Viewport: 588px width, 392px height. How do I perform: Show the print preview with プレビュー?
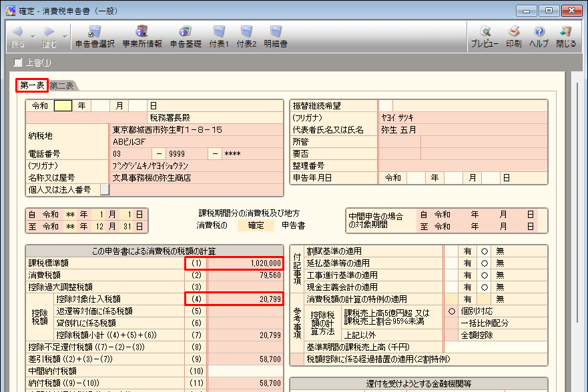pyautogui.click(x=484, y=37)
